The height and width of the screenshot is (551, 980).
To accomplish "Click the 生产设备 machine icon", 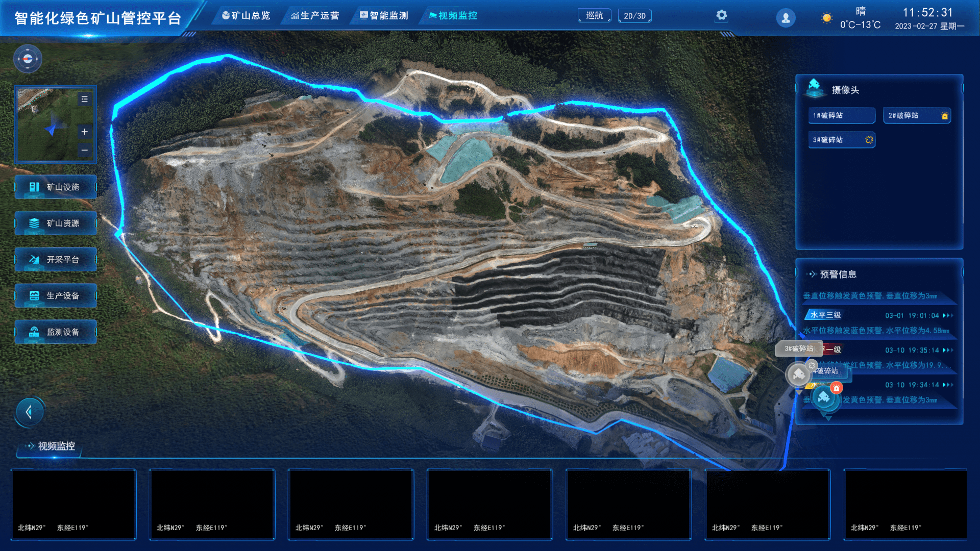I will click(x=34, y=295).
